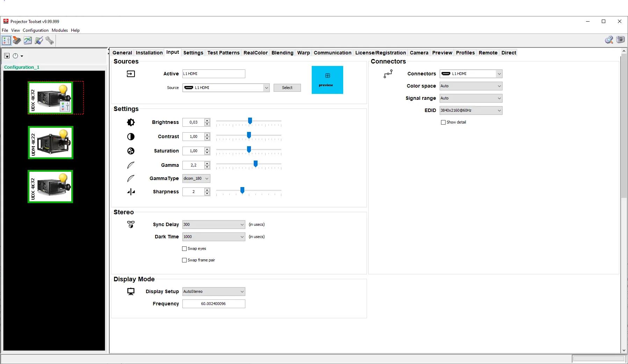Click the gears with magnifier icon

(x=609, y=40)
